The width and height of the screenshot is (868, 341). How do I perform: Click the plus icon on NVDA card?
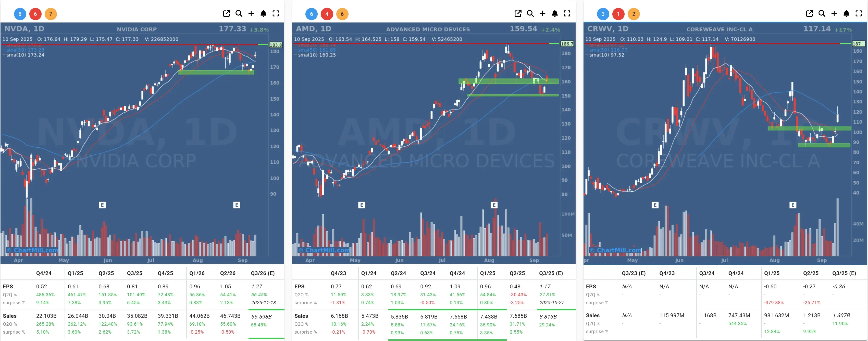pos(251,14)
